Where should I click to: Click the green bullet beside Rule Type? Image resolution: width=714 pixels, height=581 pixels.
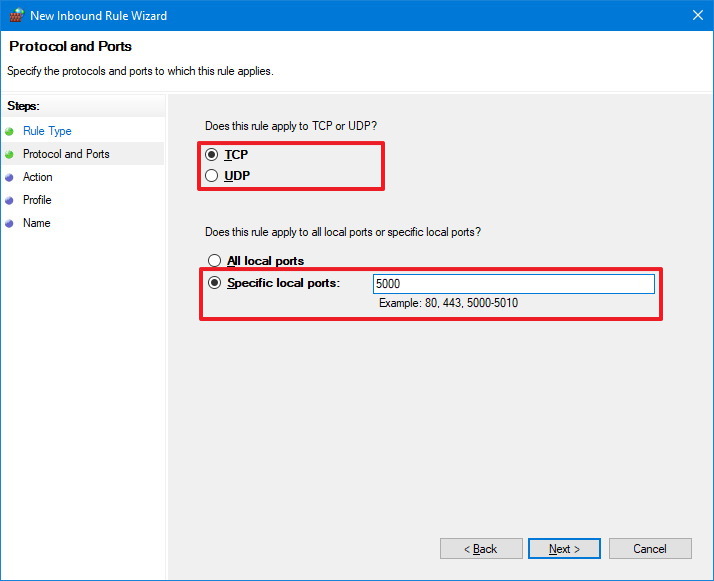[x=9, y=131]
